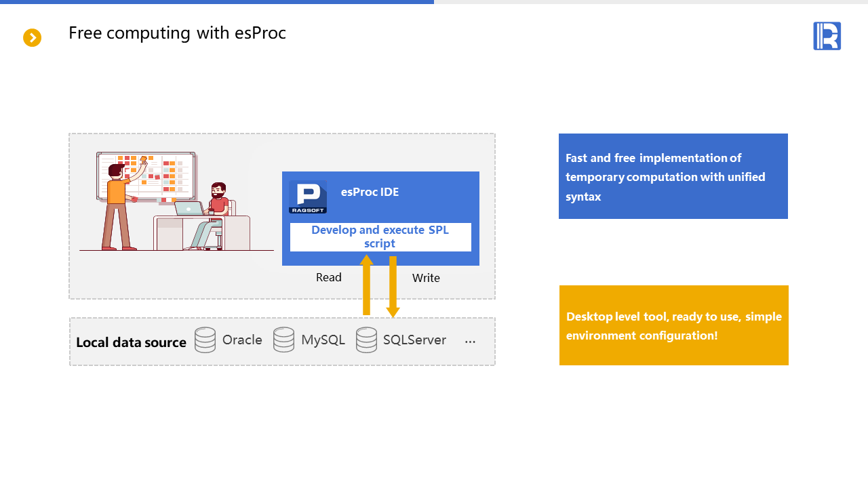Click the blue progress bar at the top
Viewport: 868px width, 488px height.
point(217,2)
